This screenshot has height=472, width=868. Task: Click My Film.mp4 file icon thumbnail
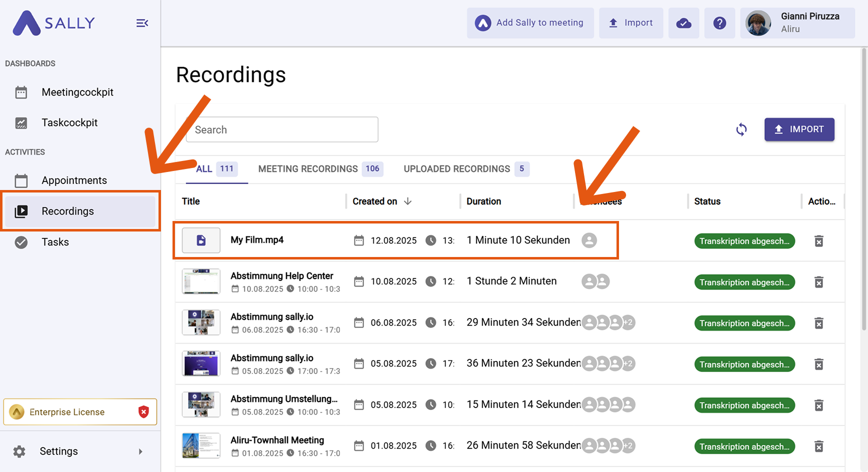201,240
